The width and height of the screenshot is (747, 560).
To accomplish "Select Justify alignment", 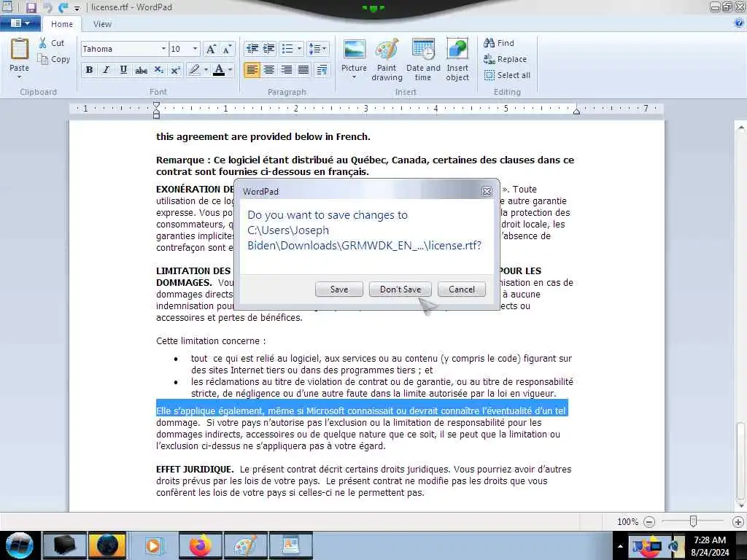I will coord(303,70).
